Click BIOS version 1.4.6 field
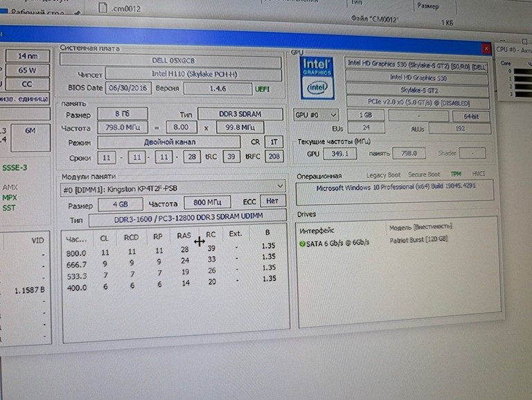This screenshot has height=400, width=532. (x=218, y=89)
